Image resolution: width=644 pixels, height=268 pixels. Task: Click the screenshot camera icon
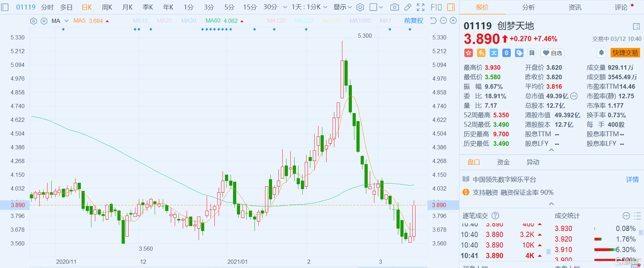tap(394, 7)
